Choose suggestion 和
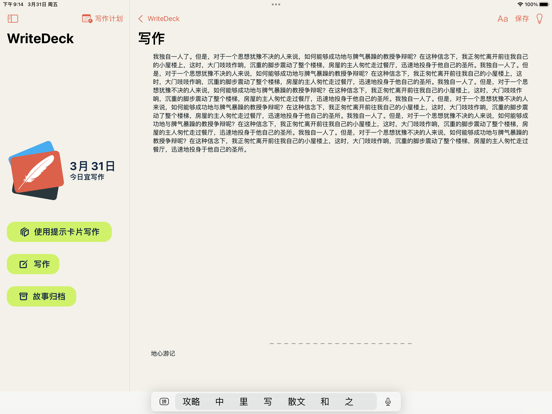The image size is (552, 414). [325, 401]
